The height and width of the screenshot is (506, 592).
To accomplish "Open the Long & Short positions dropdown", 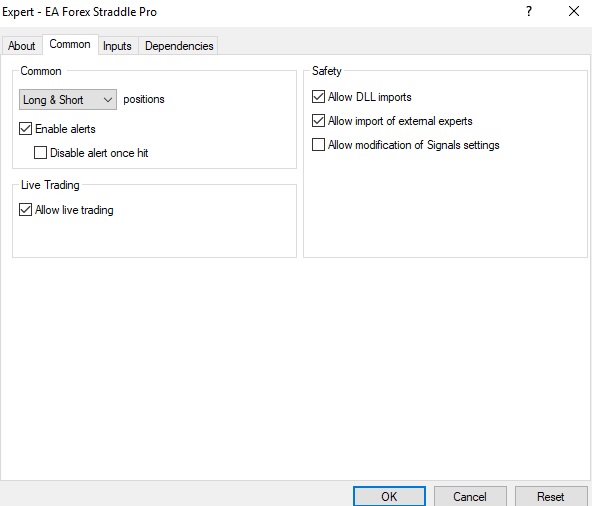I will [x=68, y=100].
